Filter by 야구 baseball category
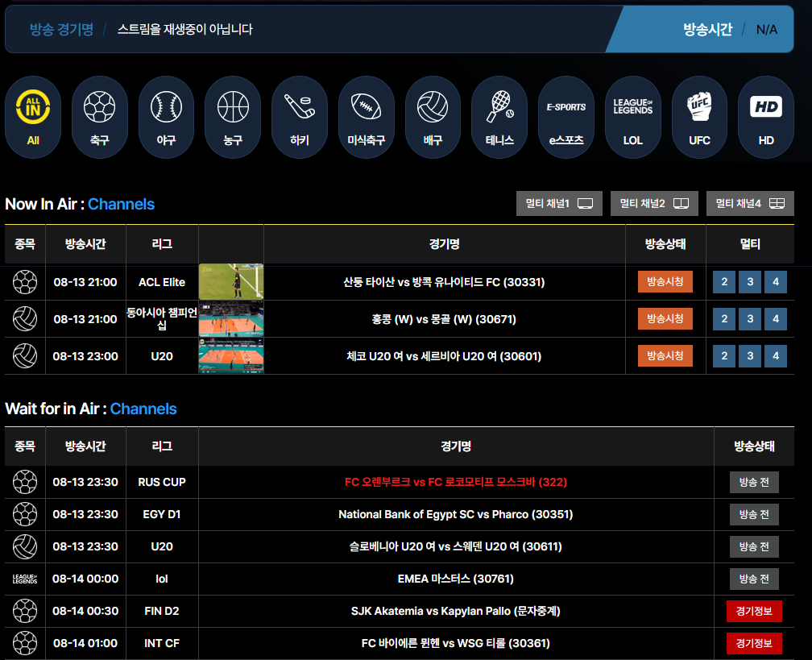812x660 pixels. pos(166,117)
